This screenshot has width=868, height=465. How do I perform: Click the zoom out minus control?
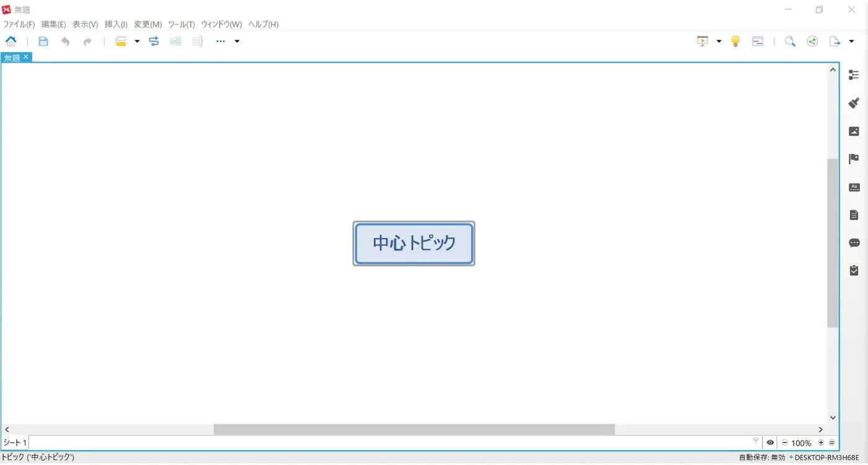click(784, 443)
